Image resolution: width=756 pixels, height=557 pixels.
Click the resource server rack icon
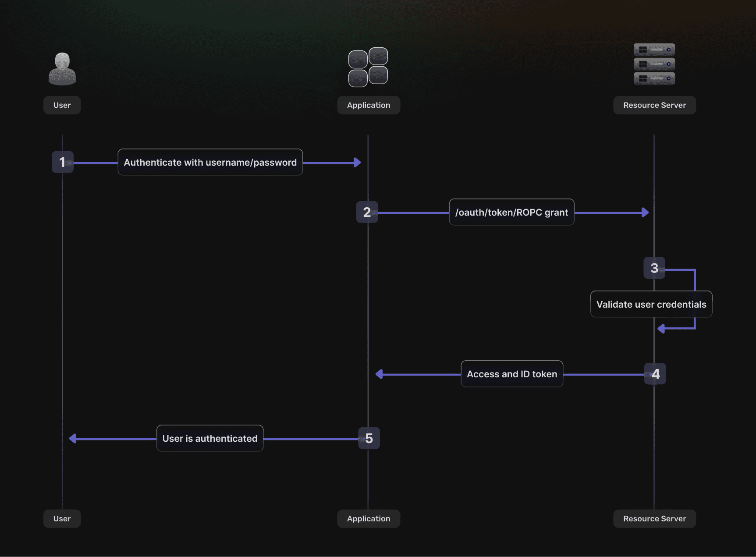pyautogui.click(x=654, y=64)
